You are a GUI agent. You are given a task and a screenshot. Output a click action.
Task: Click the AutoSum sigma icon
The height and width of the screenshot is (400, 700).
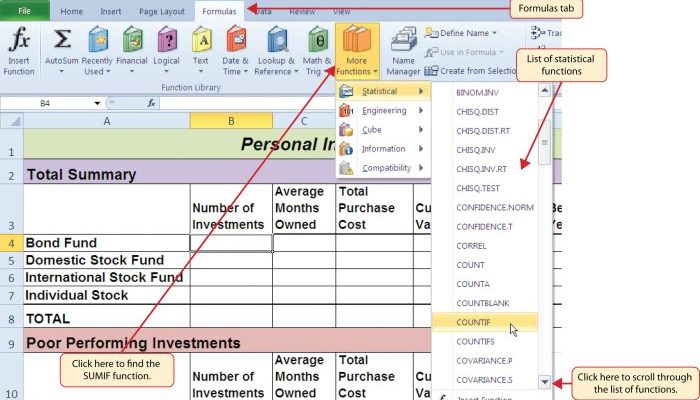point(62,40)
